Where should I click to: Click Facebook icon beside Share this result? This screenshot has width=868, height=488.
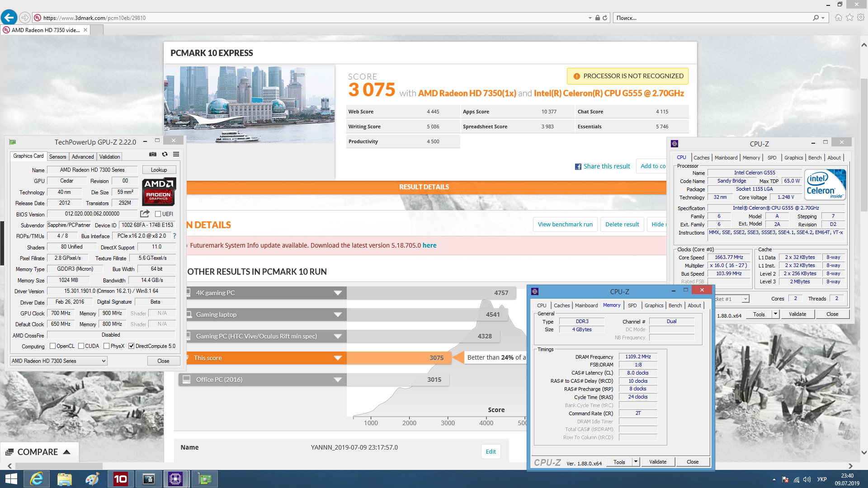(x=578, y=167)
